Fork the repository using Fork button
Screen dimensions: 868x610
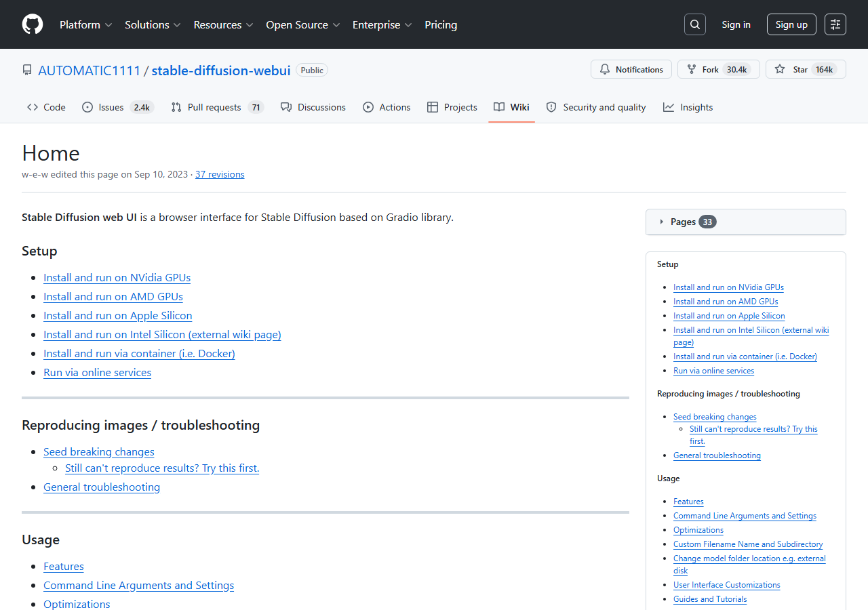coord(719,69)
